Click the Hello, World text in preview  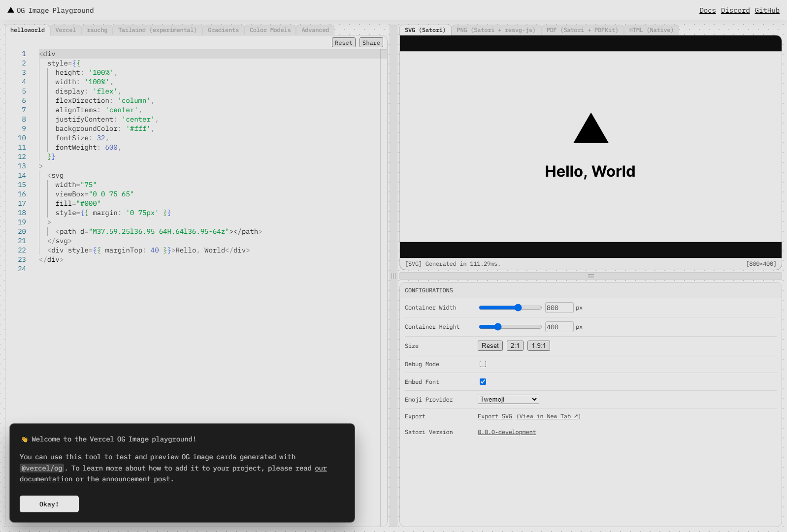pos(590,171)
